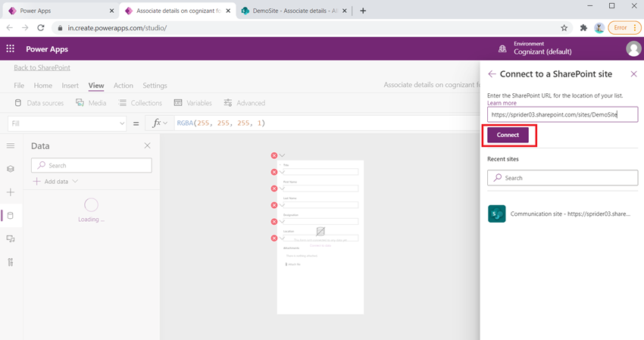The width and height of the screenshot is (644, 340).
Task: Open the user account avatar
Action: (633, 49)
